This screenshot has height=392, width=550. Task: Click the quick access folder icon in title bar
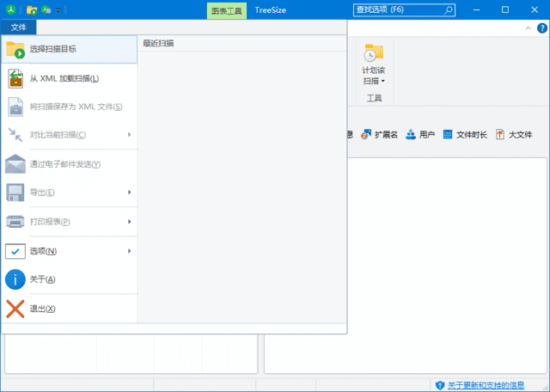pyautogui.click(x=31, y=10)
